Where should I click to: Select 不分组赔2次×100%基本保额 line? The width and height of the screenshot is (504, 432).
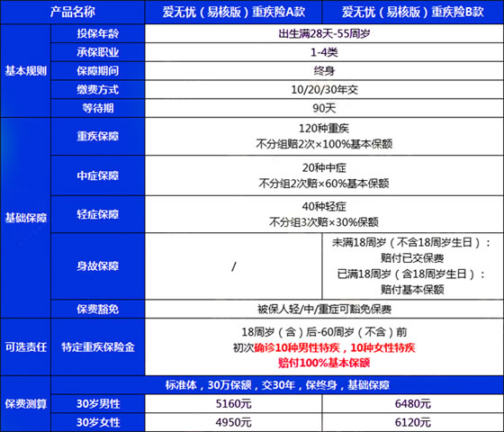324,144
